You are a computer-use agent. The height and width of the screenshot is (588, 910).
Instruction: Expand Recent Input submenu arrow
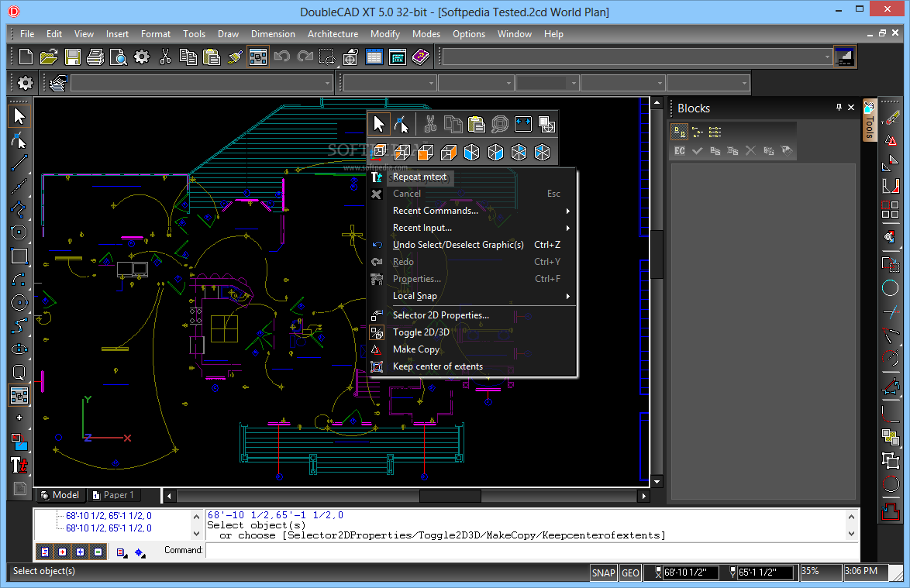click(567, 228)
